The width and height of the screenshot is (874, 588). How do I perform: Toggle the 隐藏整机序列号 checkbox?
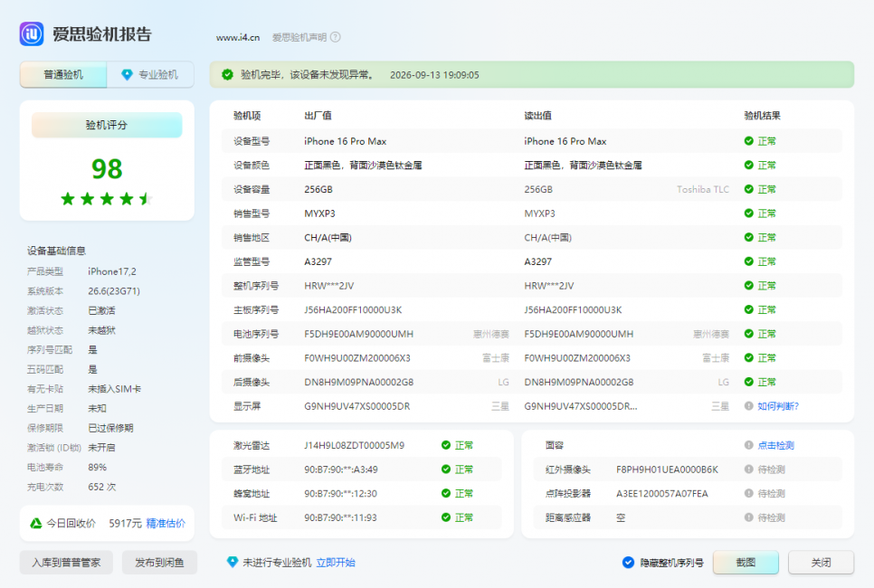(x=628, y=563)
